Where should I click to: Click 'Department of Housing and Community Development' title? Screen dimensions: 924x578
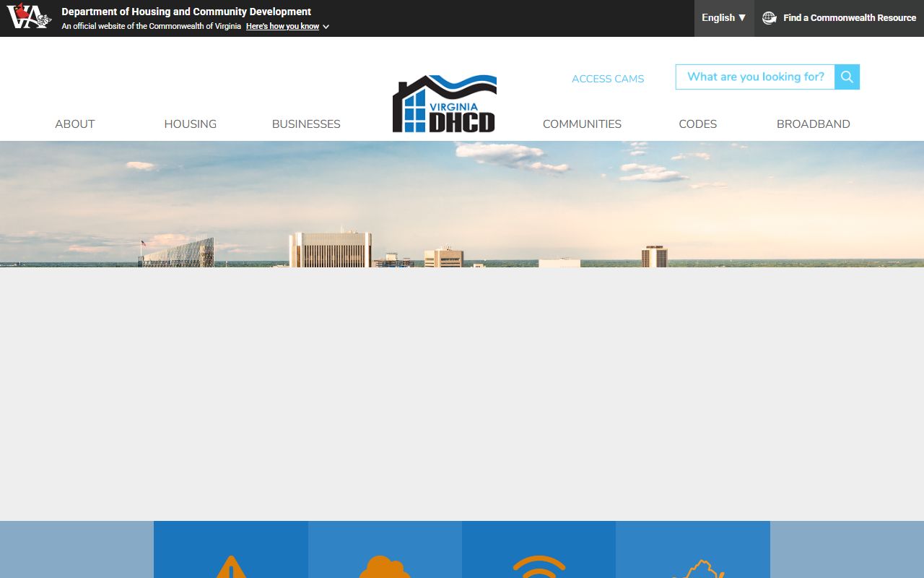pyautogui.click(x=186, y=12)
